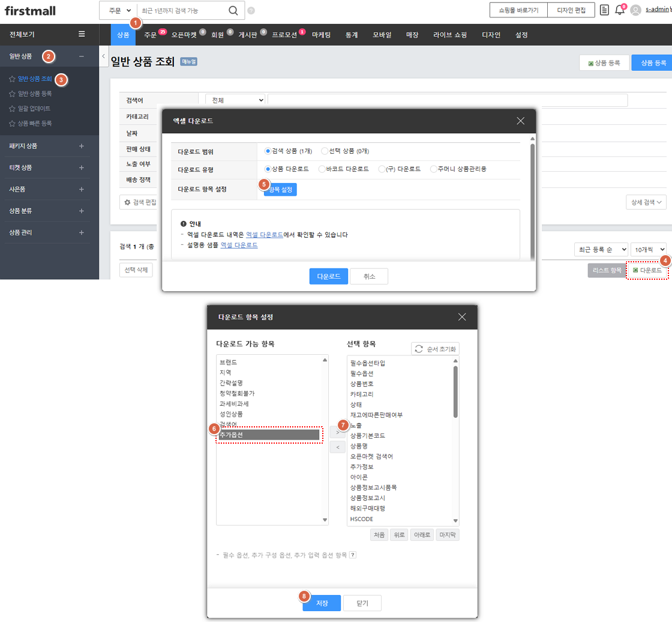Switch to the 상품 top tab

pos(124,35)
